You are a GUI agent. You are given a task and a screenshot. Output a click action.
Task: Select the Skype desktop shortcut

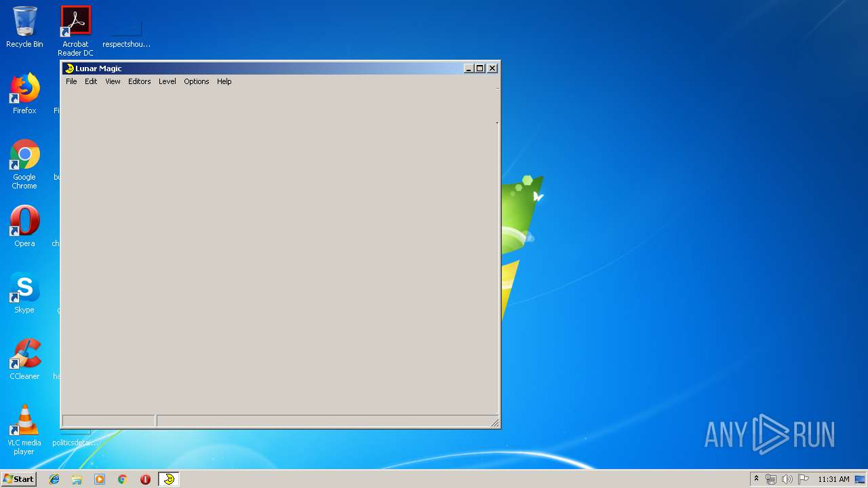tap(24, 293)
